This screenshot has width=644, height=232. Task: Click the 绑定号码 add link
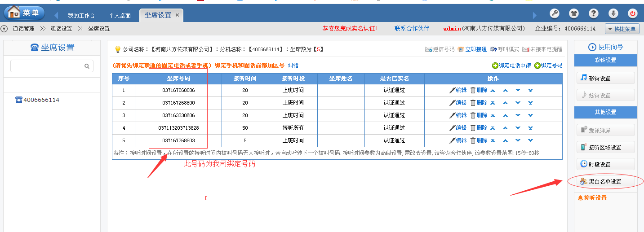coord(548,66)
